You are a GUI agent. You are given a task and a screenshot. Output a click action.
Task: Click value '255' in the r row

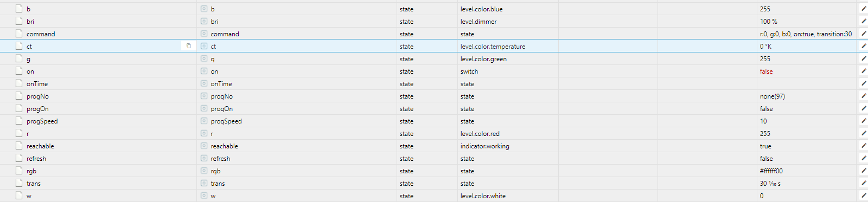(765, 134)
